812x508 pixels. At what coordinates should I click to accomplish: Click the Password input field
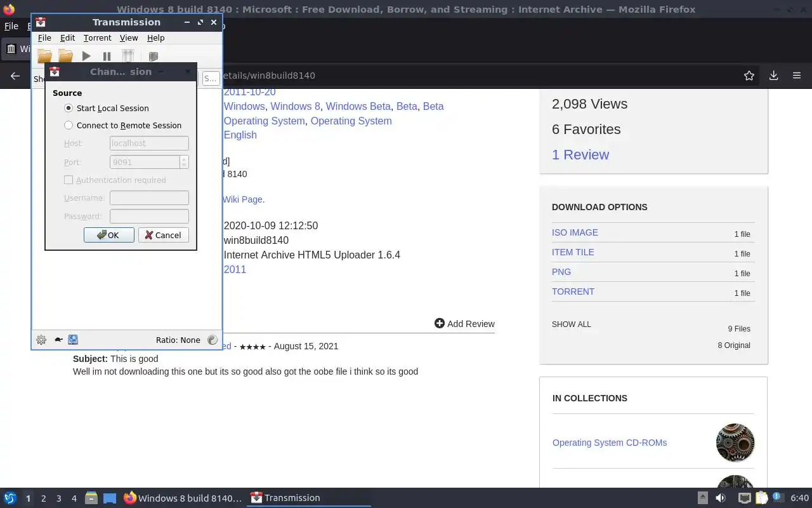[149, 217]
